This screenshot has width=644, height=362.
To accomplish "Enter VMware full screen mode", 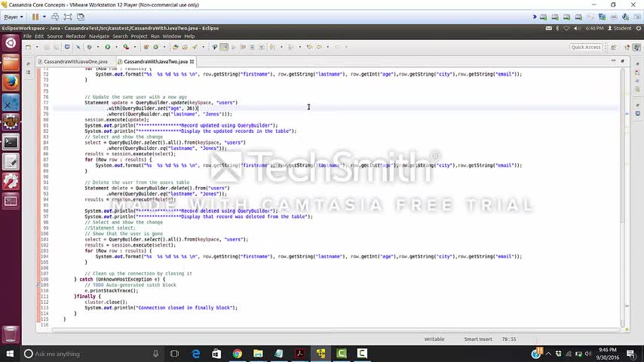I will [x=68, y=17].
